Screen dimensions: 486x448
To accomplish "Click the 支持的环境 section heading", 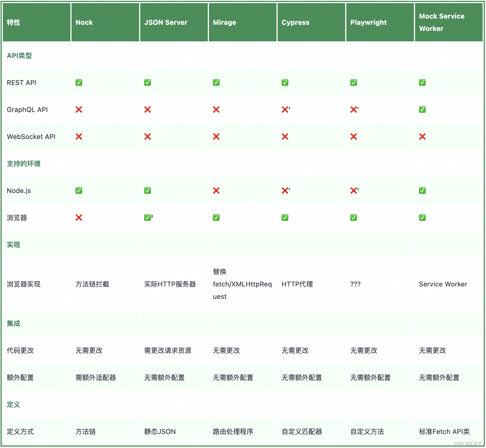I will tap(24, 164).
